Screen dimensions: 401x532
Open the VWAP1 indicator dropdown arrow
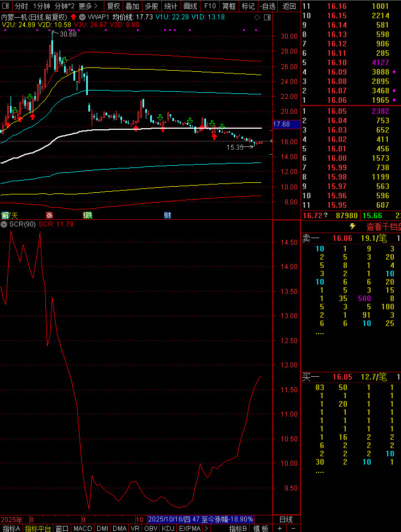click(82, 17)
